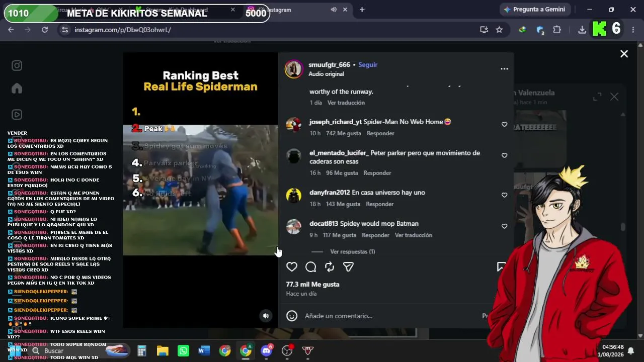The height and width of the screenshot is (362, 644).
Task: Reload the page in Chrome
Action: click(x=45, y=30)
